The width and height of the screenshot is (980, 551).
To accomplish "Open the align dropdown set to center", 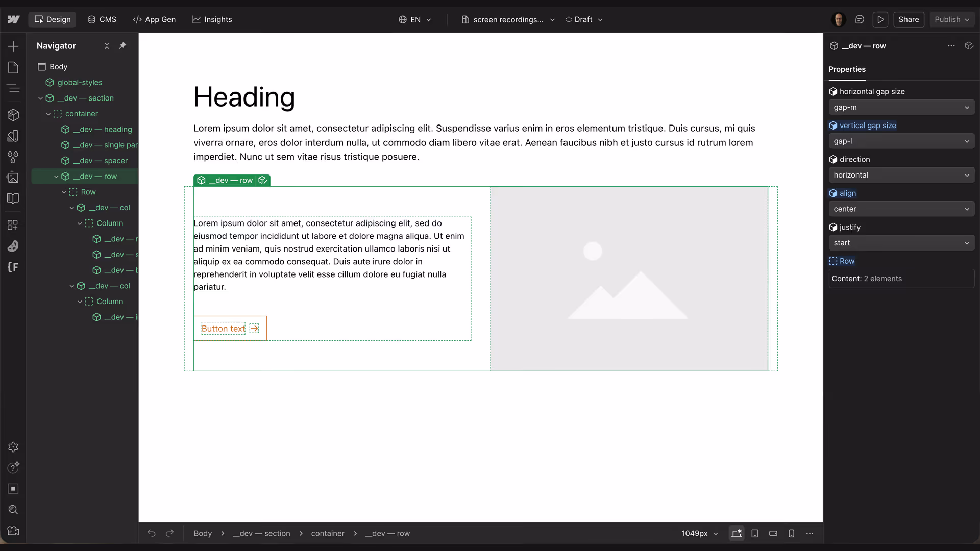I will 901,209.
